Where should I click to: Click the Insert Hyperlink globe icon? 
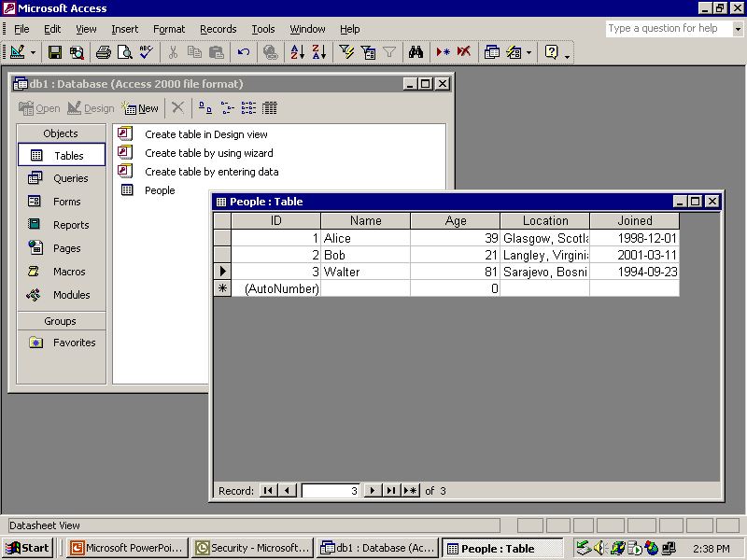271,52
